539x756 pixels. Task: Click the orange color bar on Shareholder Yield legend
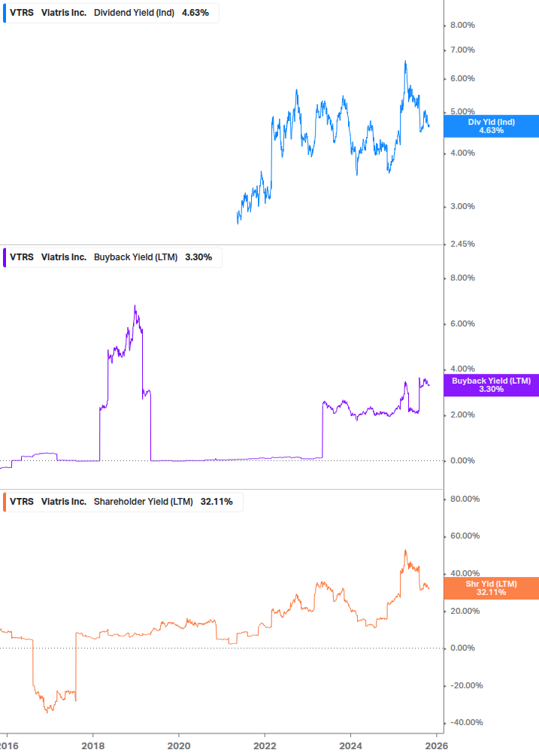[5, 502]
